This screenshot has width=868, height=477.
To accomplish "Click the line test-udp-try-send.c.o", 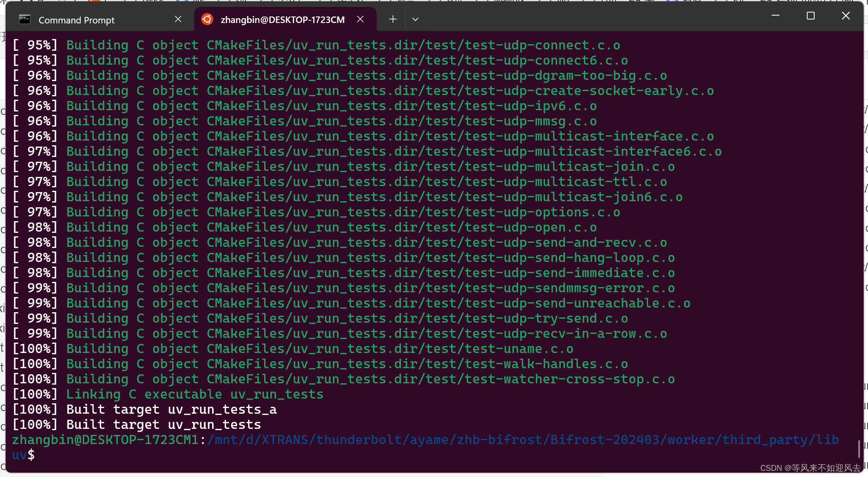I will (x=320, y=318).
